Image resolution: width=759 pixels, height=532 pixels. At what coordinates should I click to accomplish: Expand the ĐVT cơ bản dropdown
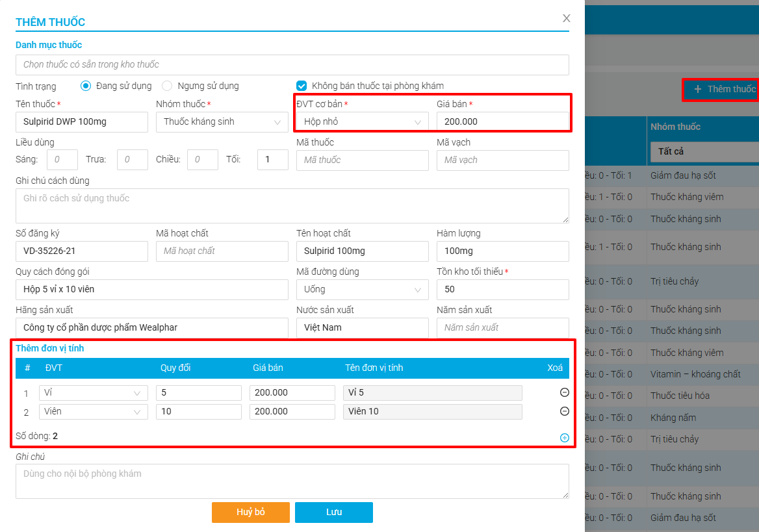pos(362,122)
